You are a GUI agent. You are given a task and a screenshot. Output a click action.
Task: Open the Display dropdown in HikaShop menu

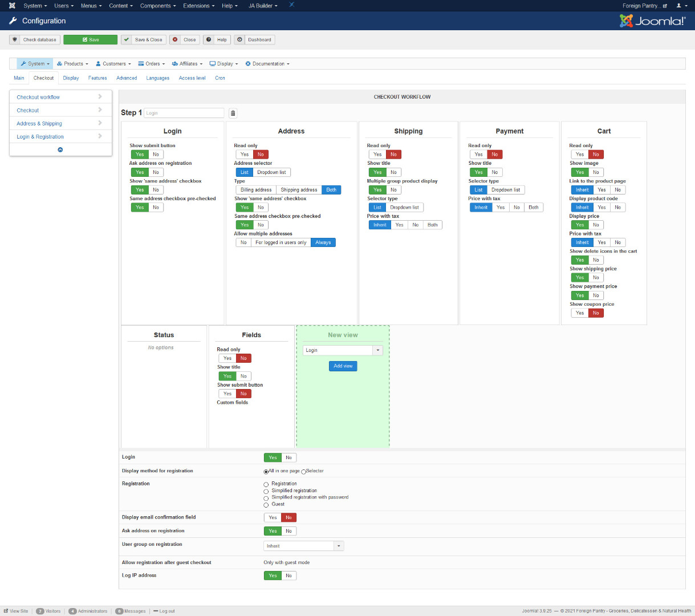tap(223, 64)
